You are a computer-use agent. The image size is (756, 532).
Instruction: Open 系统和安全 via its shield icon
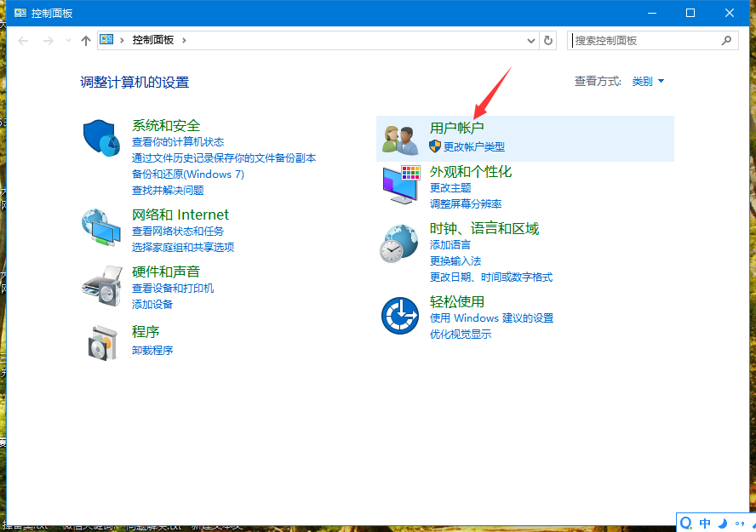coord(101,138)
